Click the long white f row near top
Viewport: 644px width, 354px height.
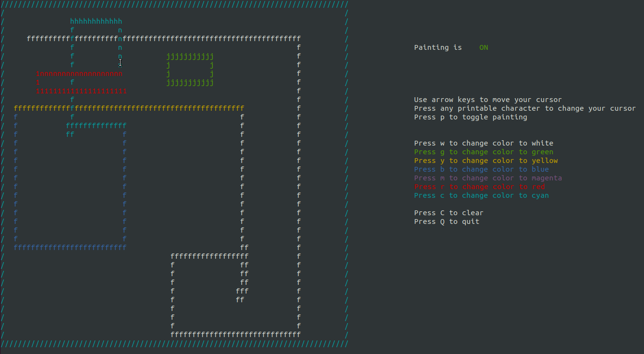(x=164, y=39)
